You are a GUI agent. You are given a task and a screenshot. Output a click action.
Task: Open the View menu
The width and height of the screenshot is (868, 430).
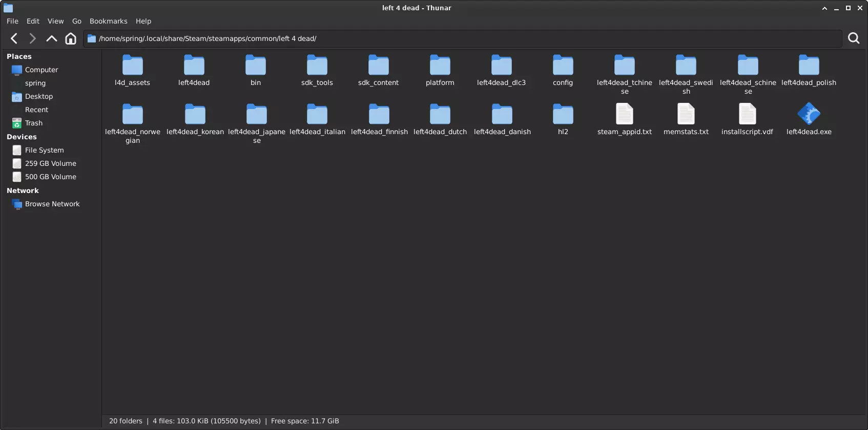pyautogui.click(x=56, y=21)
